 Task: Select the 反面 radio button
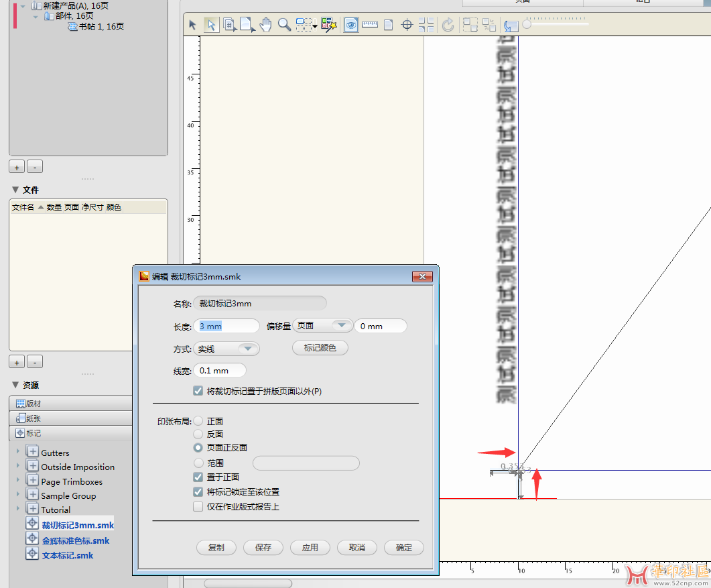coord(198,434)
